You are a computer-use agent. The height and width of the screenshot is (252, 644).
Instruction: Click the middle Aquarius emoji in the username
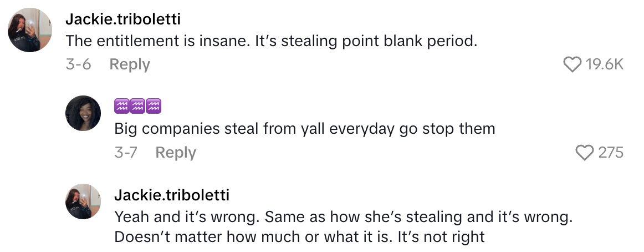[x=138, y=105]
